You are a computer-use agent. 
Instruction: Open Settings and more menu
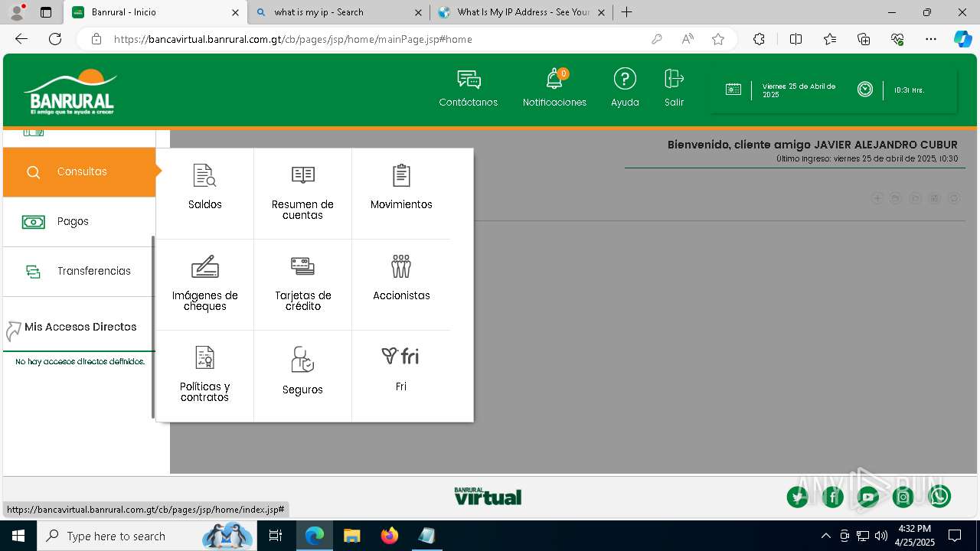point(931,39)
